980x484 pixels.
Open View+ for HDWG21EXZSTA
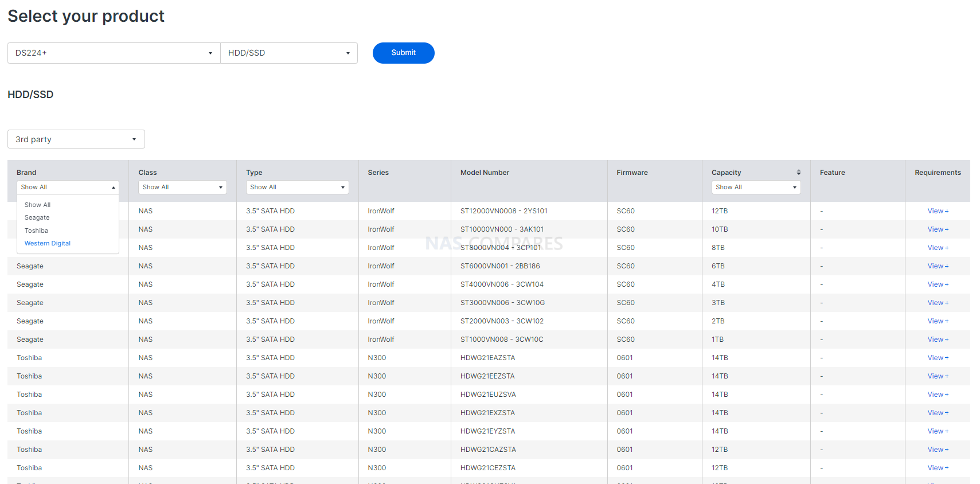(938, 413)
